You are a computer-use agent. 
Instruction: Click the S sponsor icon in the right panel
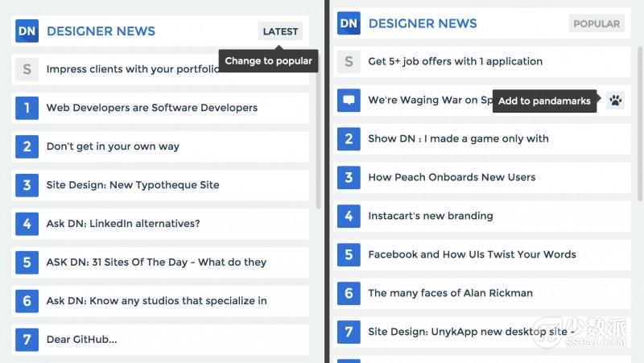tap(349, 62)
